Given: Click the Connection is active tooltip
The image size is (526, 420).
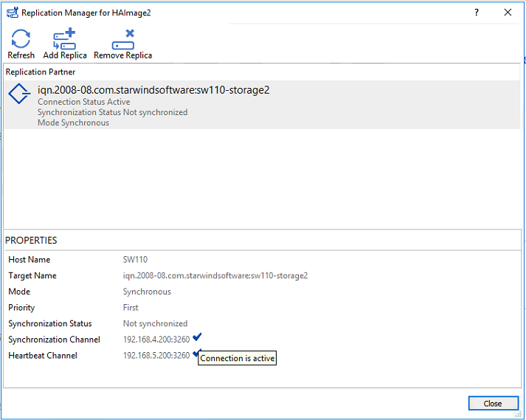Looking at the screenshot, I should pos(237,358).
